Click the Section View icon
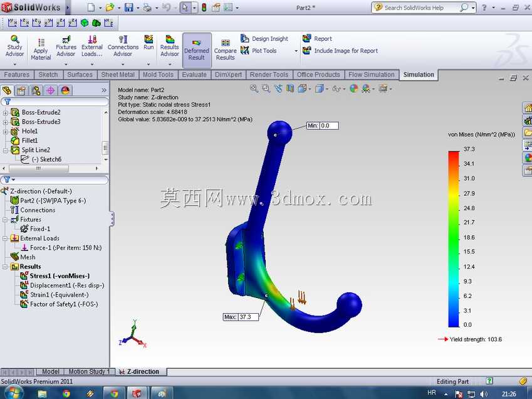Screen dimensions: 532x399 point(290,88)
